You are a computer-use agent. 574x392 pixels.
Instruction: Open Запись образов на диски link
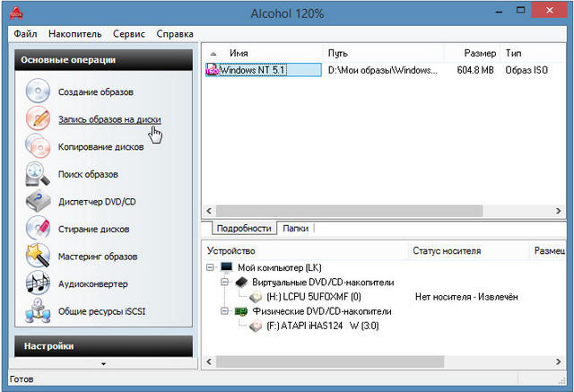point(109,119)
